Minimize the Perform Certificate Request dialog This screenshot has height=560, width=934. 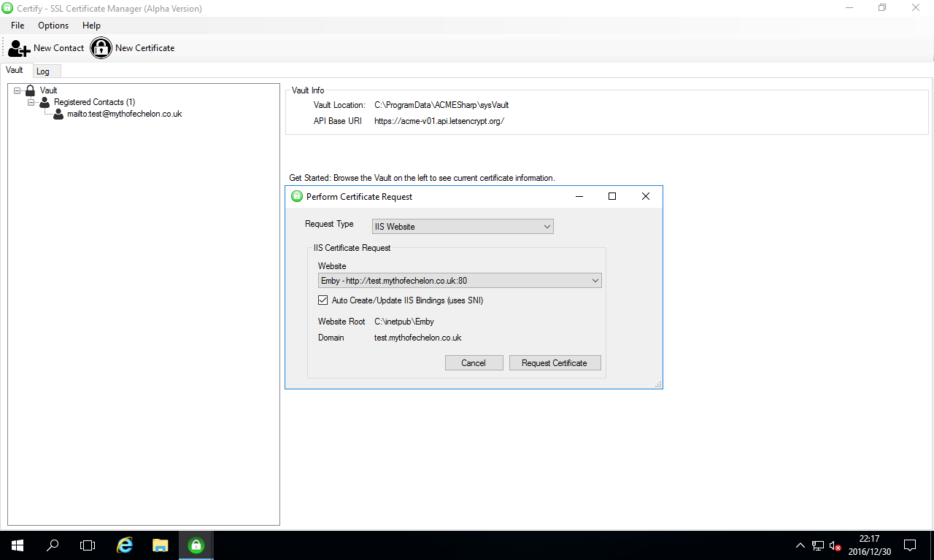coord(579,196)
